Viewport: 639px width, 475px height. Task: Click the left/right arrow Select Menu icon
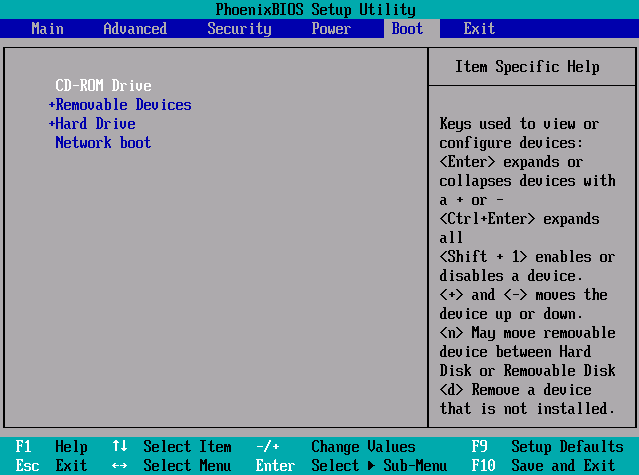pos(120,466)
